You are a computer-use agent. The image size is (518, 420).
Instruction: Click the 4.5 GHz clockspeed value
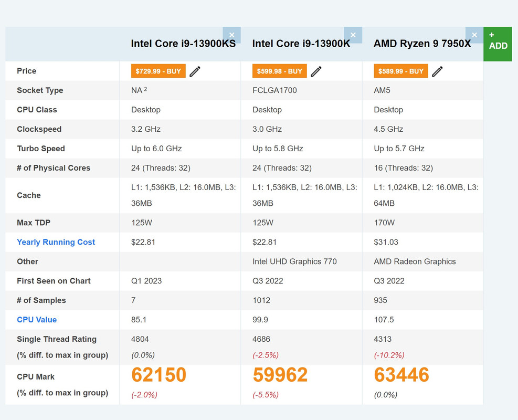(388, 129)
